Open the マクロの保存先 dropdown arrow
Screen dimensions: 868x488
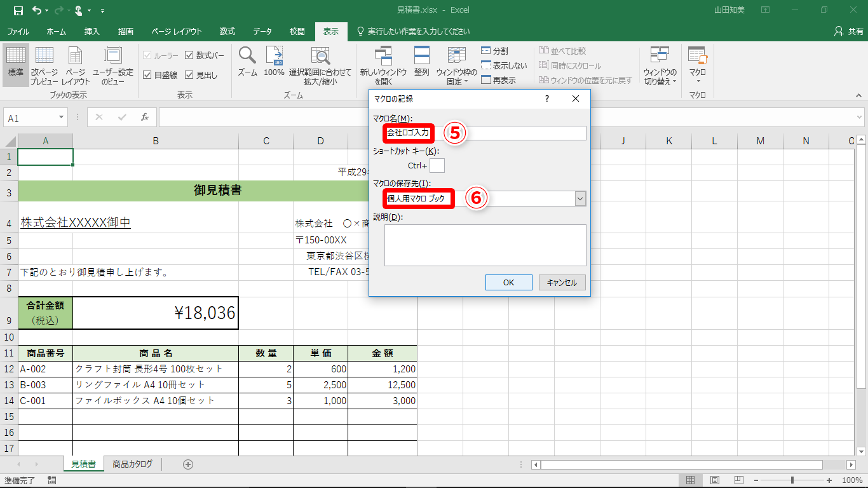(x=580, y=199)
